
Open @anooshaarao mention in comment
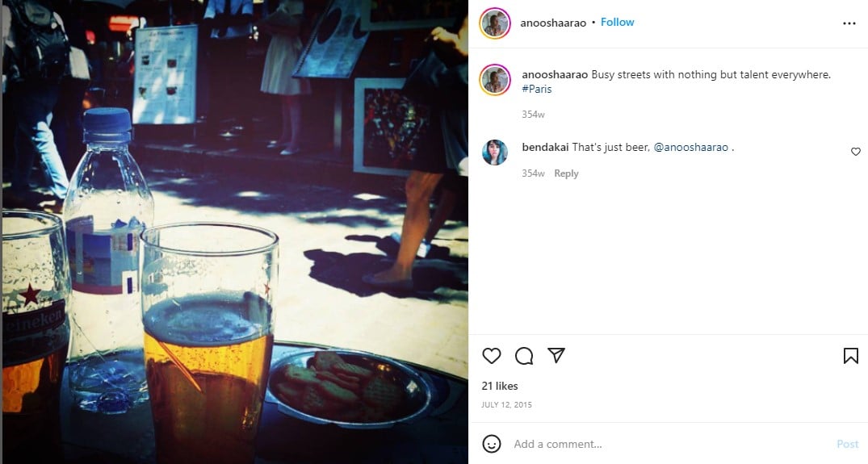coord(691,147)
